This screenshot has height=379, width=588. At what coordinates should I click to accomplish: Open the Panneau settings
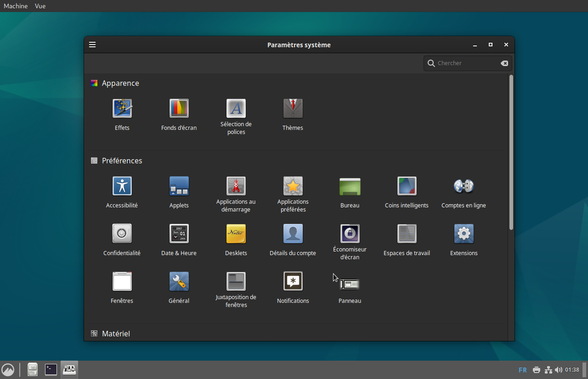click(x=350, y=284)
